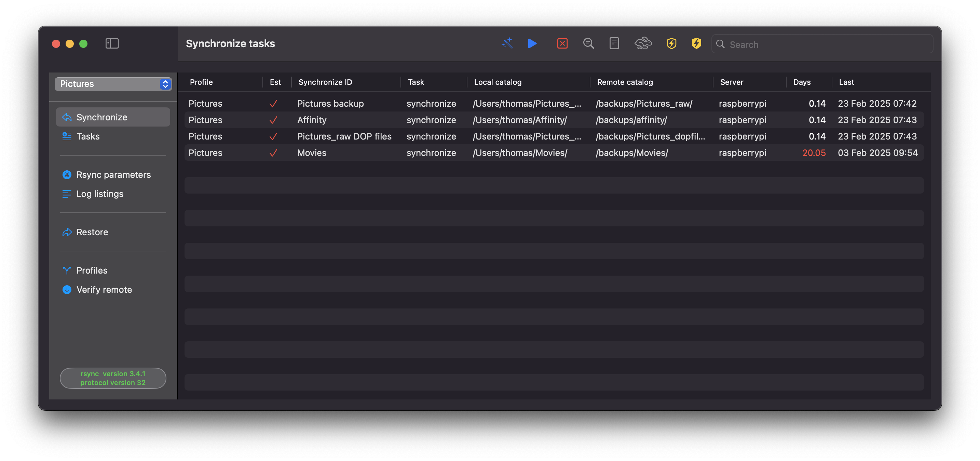Start synchronize with the blue play button
This screenshot has height=461, width=980.
click(x=532, y=43)
